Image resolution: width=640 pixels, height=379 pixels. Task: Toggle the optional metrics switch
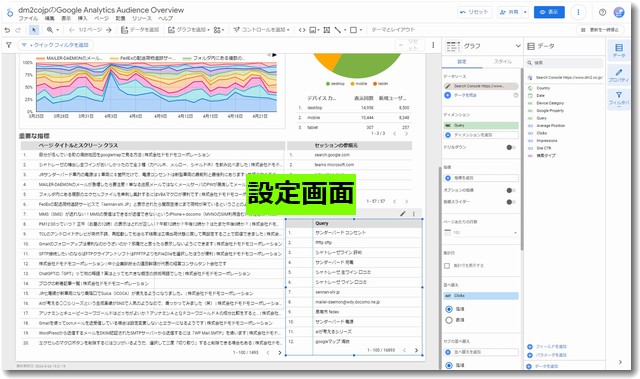click(511, 190)
